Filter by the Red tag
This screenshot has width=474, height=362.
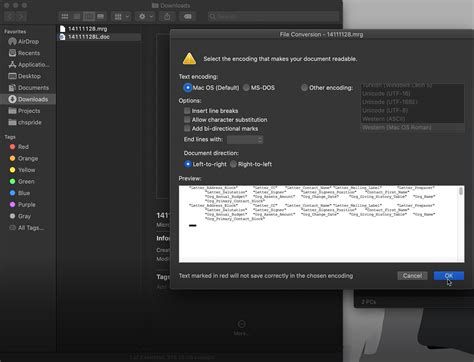19,147
